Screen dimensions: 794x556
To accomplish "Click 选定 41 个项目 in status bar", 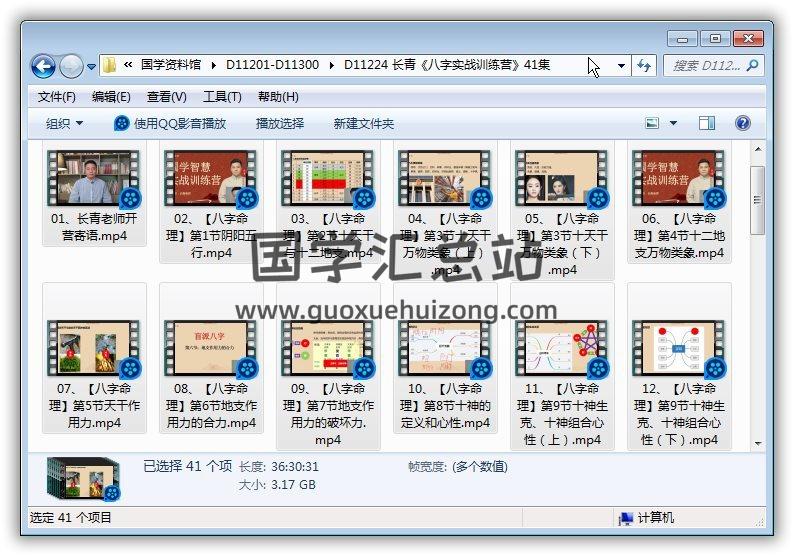I will click(70, 518).
